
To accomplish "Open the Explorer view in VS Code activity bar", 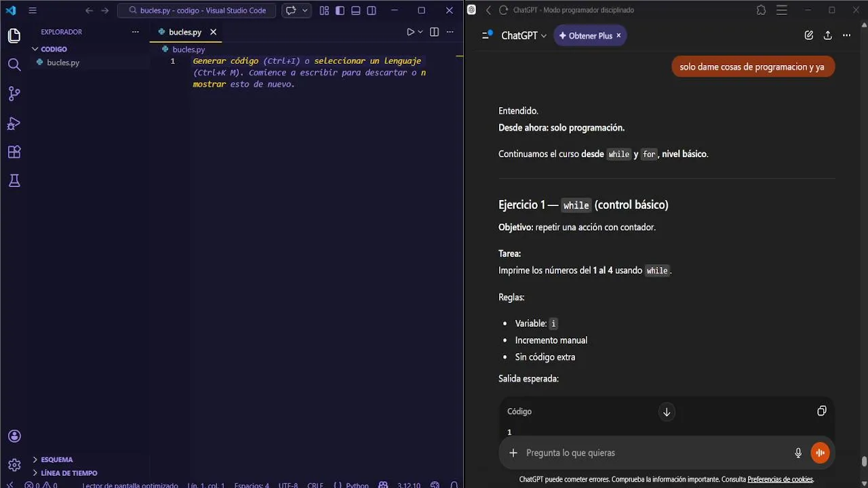I will click(x=14, y=36).
